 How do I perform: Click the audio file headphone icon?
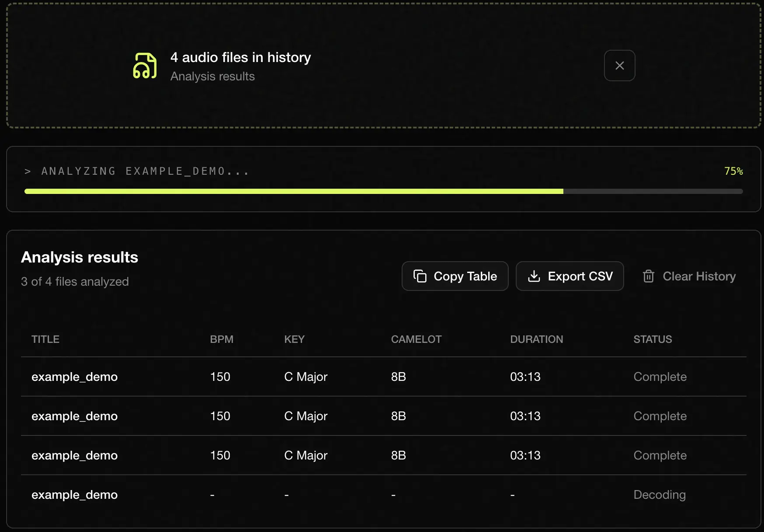[145, 66]
